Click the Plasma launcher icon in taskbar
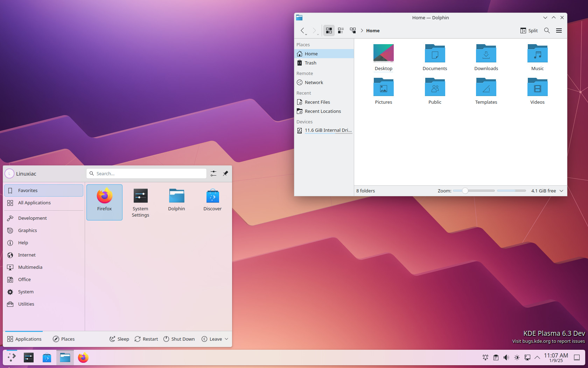Screen dimensions: 588x368 [12, 357]
